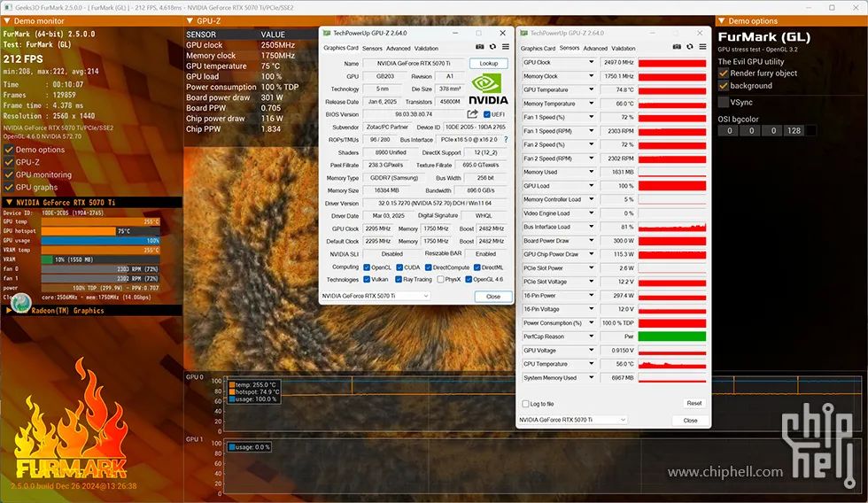Enable VSync checkbox
The width and height of the screenshot is (868, 503).
click(x=723, y=103)
